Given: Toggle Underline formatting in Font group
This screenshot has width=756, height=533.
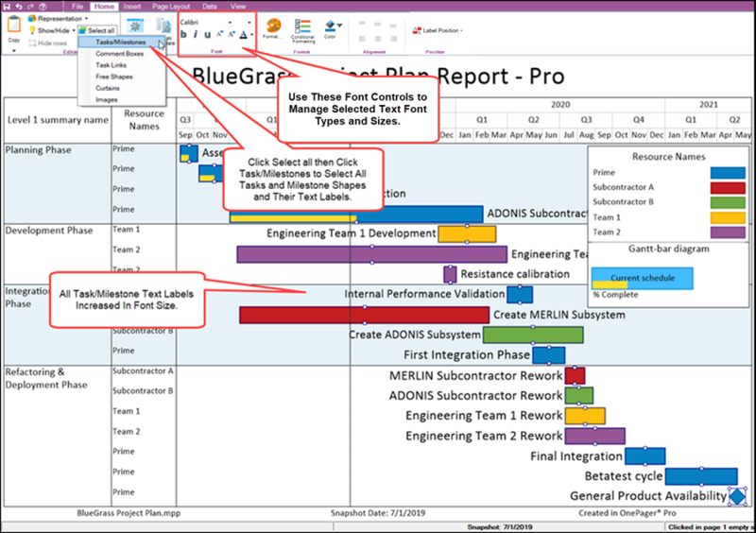Looking at the screenshot, I should [x=207, y=34].
